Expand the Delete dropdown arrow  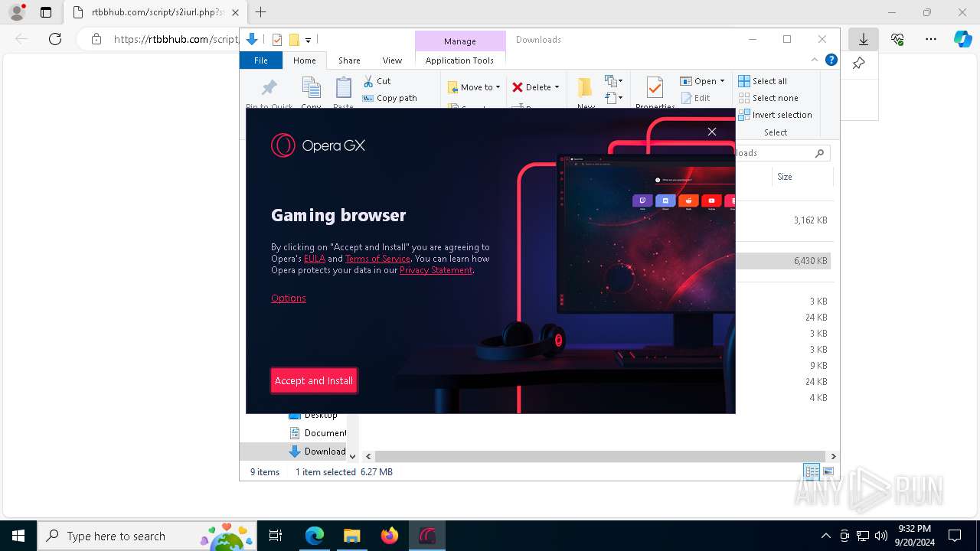[557, 87]
